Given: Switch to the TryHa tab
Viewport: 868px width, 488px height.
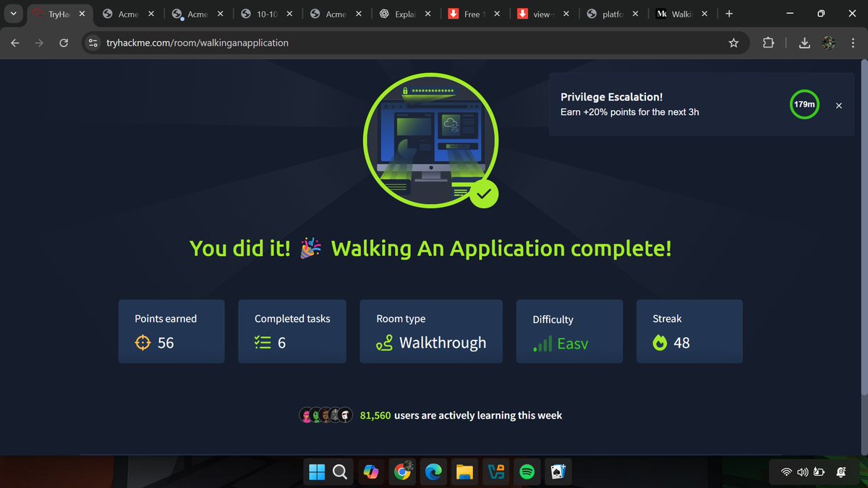Looking at the screenshot, I should tap(61, 14).
